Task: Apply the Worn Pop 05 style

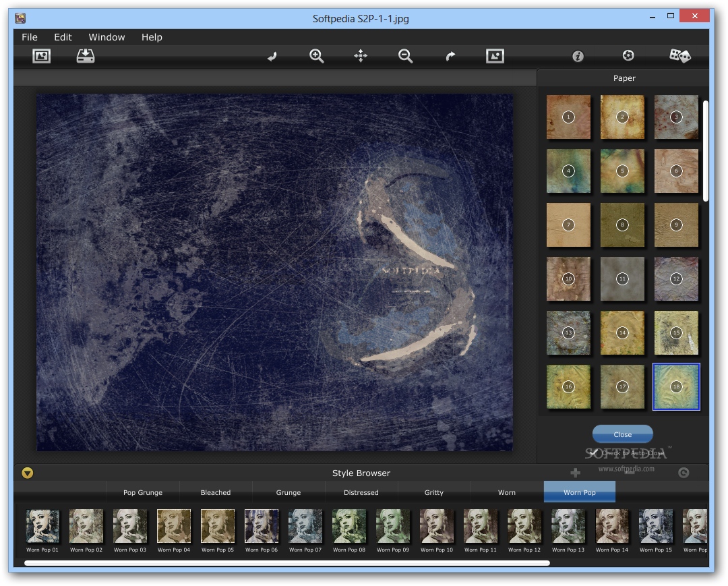Action: pos(217,526)
